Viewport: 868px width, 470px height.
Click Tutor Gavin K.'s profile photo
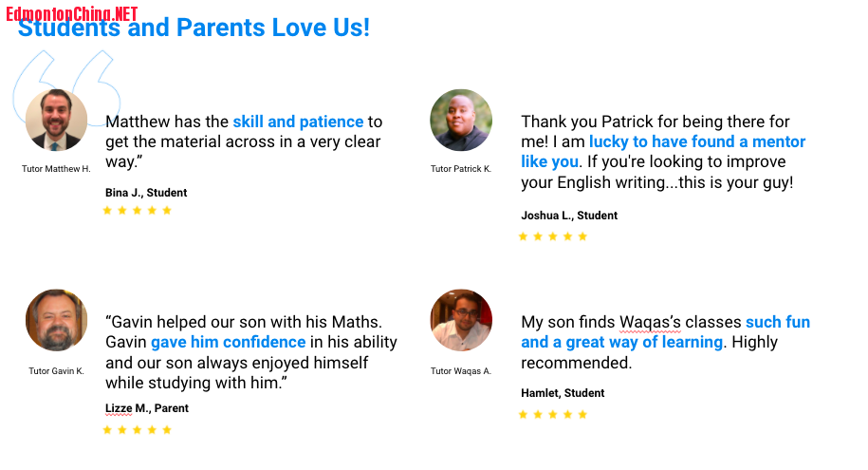[57, 320]
